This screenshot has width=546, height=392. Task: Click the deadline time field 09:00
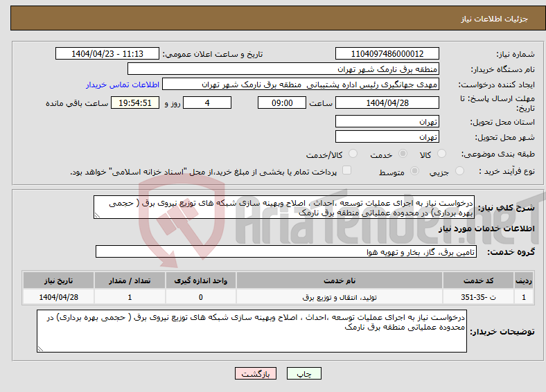(x=282, y=103)
